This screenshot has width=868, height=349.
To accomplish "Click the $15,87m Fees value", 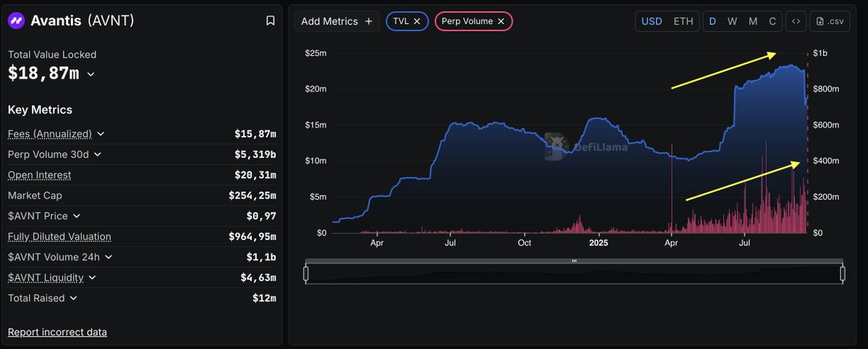I will [255, 134].
